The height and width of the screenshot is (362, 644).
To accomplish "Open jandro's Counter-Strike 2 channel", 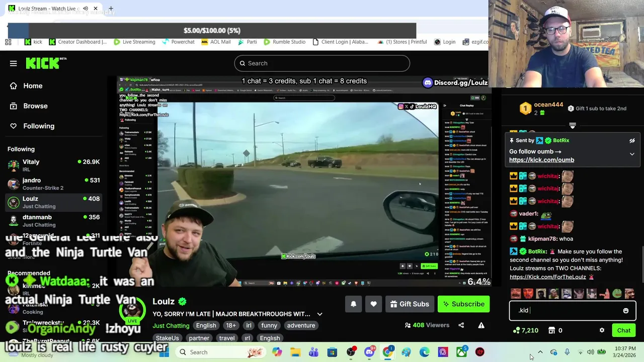I will pyautogui.click(x=53, y=184).
